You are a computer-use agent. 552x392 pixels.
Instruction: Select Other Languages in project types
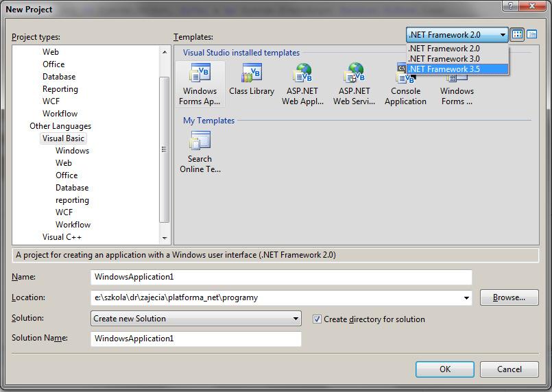click(60, 126)
